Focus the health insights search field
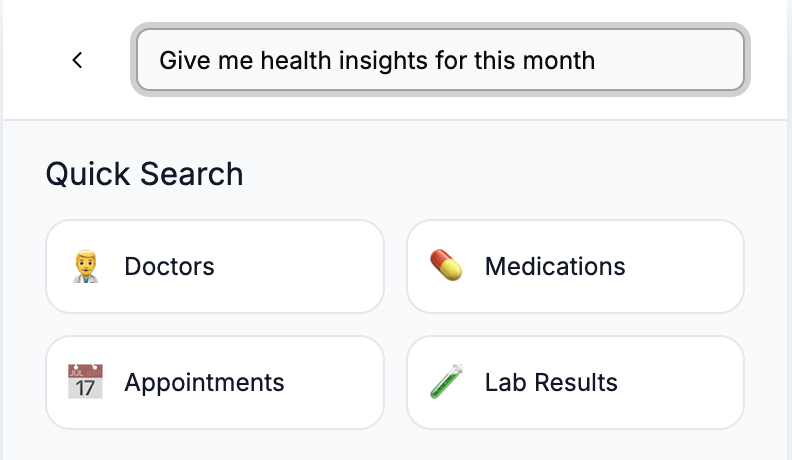This screenshot has width=792, height=460. (440, 60)
